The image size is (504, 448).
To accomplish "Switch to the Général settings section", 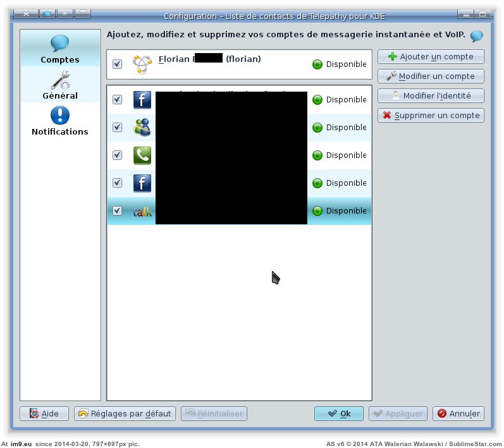I will [x=60, y=85].
